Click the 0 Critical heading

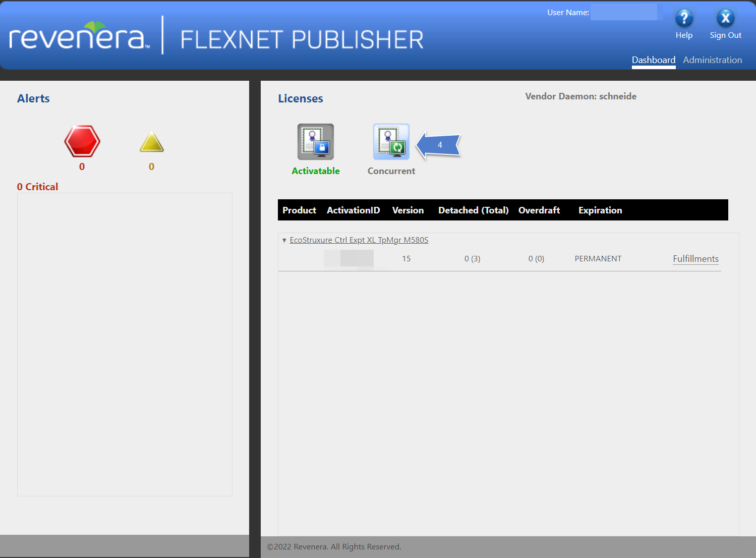pos(37,187)
